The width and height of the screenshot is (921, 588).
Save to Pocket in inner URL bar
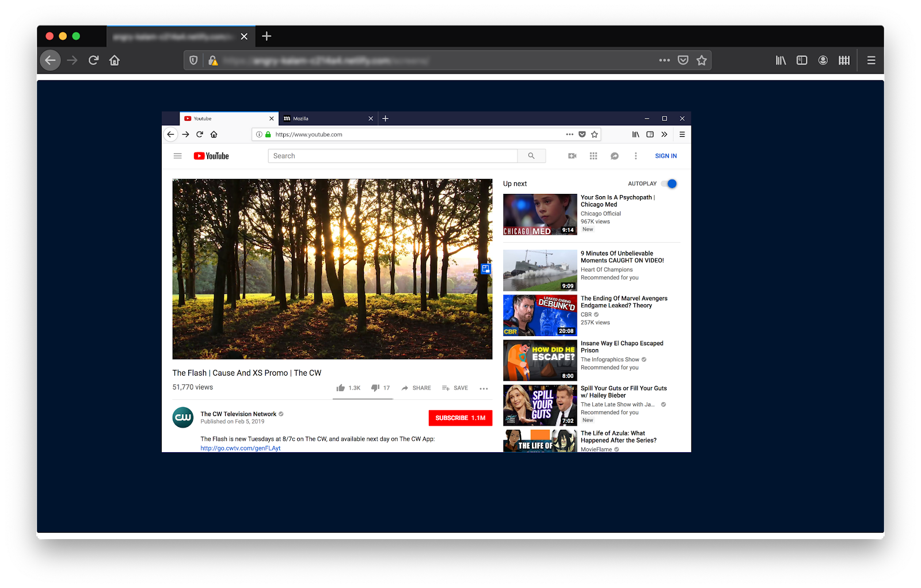coord(582,134)
